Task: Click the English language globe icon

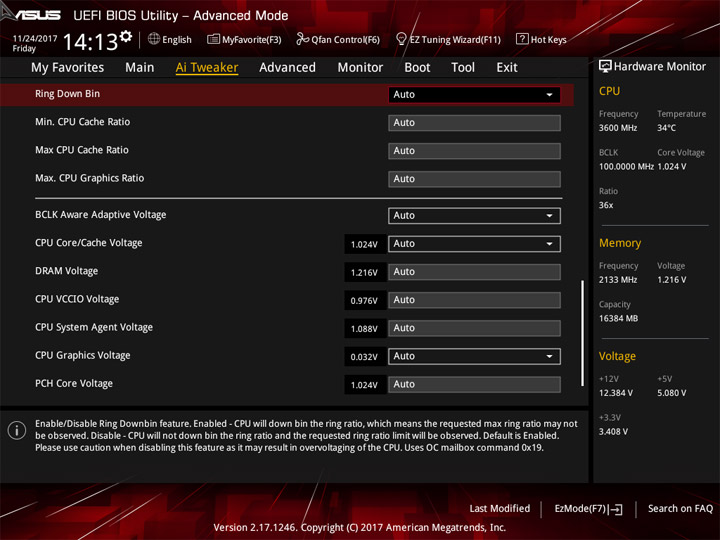Action: pyautogui.click(x=154, y=39)
